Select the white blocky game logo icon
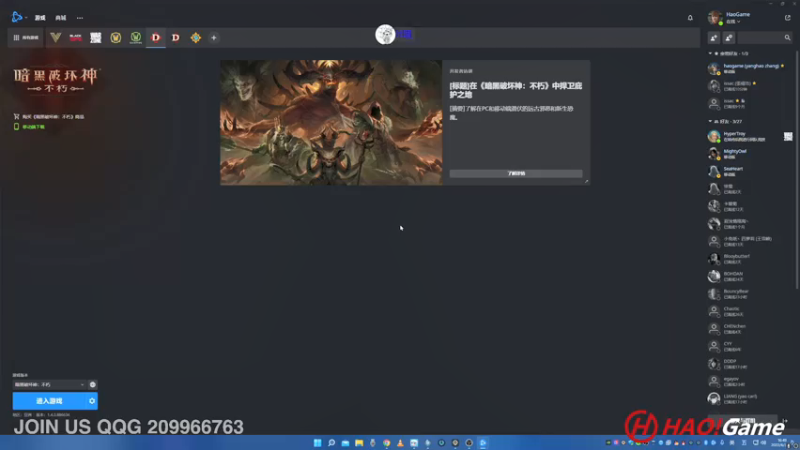The image size is (800, 450). [95, 38]
